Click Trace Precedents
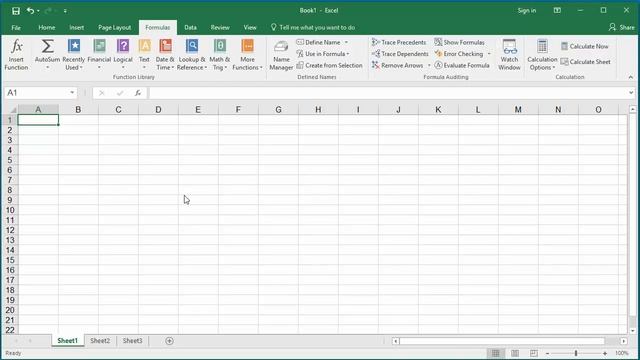Image resolution: width=640 pixels, height=360 pixels. [x=399, y=42]
